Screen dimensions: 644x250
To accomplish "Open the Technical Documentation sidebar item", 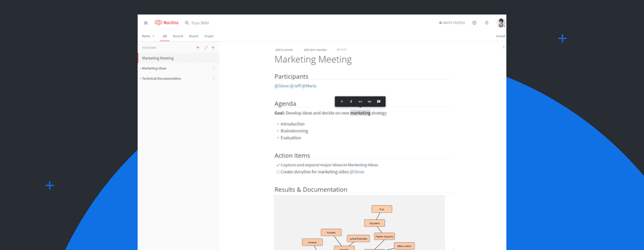I will pyautogui.click(x=162, y=78).
